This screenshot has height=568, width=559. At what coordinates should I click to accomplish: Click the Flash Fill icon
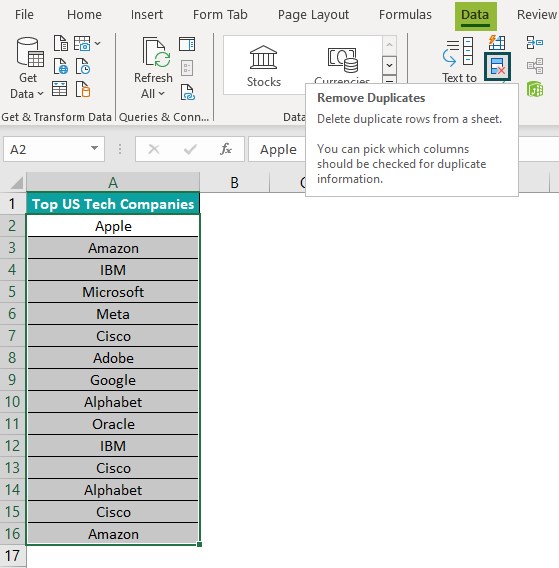(497, 43)
